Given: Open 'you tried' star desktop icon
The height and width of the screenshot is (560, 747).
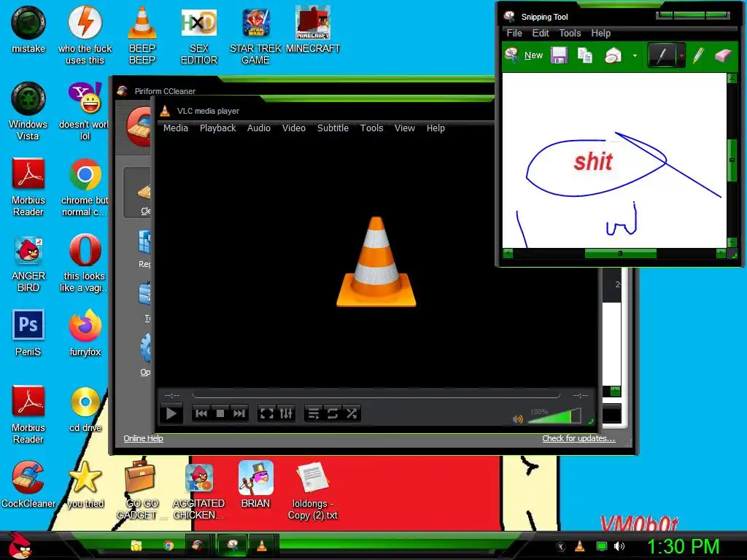Looking at the screenshot, I should 85,485.
